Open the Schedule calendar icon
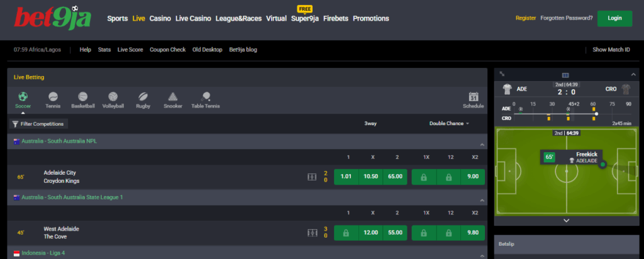 [x=474, y=97]
